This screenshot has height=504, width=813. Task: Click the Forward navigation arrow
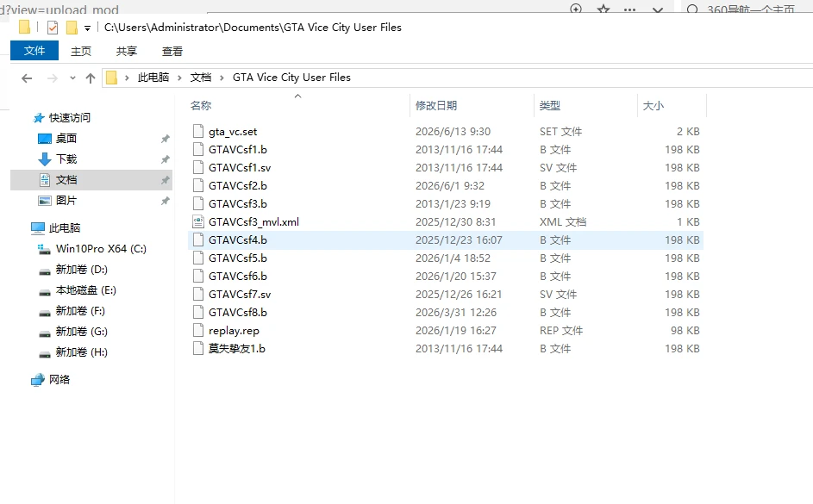coord(53,78)
